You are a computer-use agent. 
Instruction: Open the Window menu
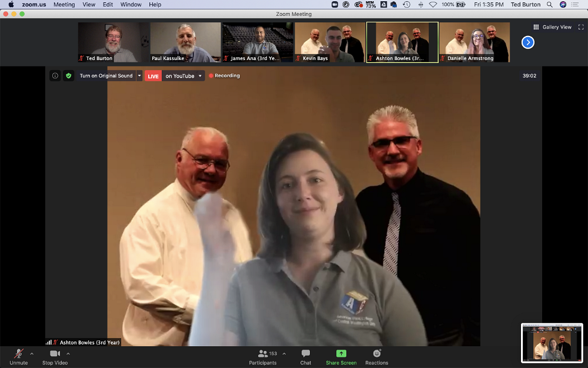pyautogui.click(x=131, y=5)
